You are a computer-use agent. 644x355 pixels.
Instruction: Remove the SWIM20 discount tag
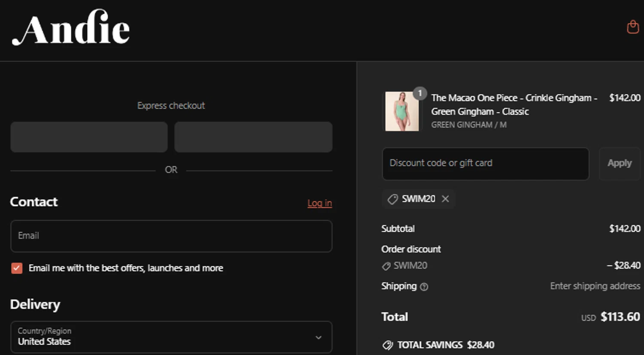point(445,199)
